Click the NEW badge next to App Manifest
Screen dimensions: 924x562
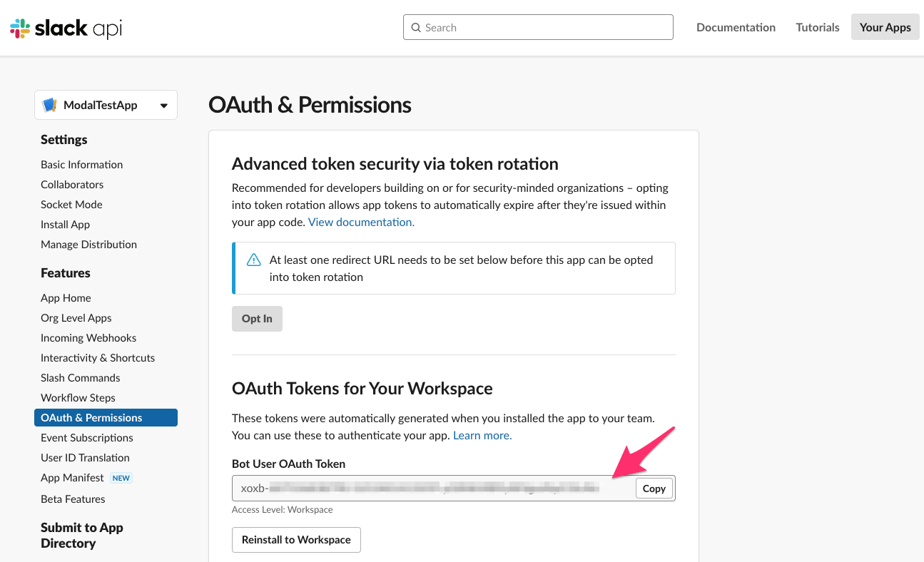tap(121, 477)
